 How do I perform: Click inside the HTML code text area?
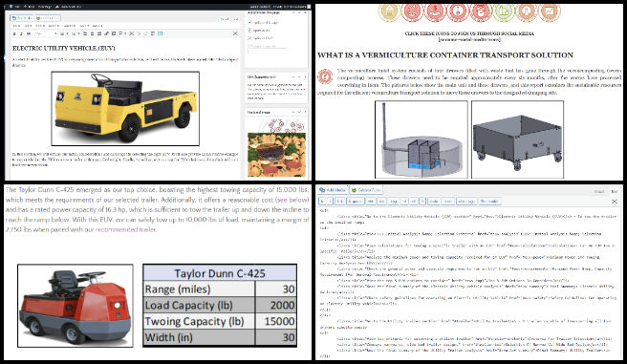click(467, 284)
